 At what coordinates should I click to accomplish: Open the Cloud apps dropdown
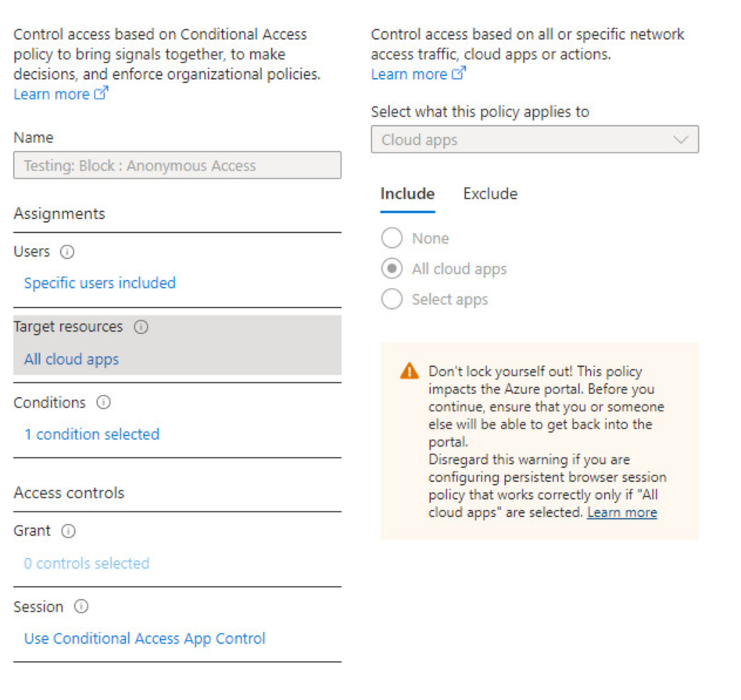pos(535,140)
